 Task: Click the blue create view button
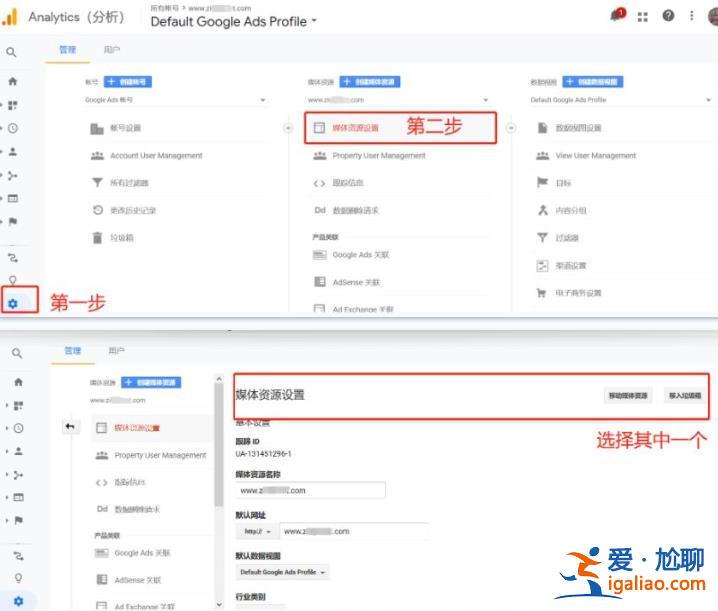[x=593, y=82]
